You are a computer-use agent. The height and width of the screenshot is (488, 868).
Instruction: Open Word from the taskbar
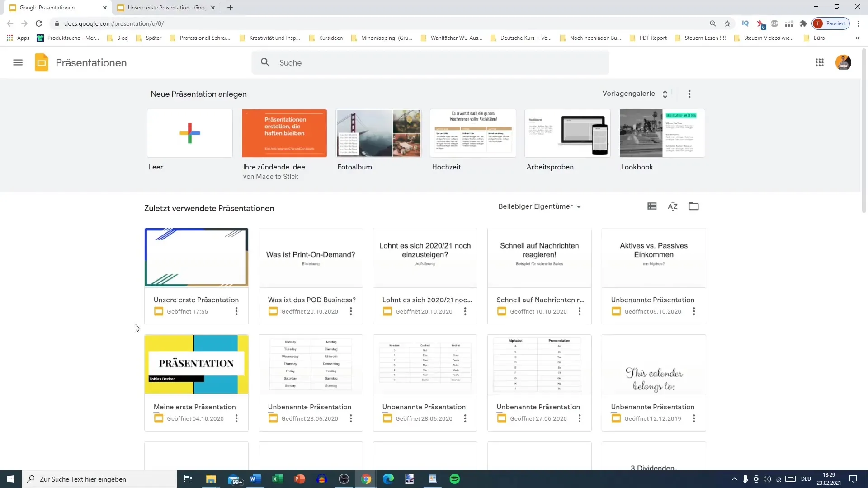[255, 479]
